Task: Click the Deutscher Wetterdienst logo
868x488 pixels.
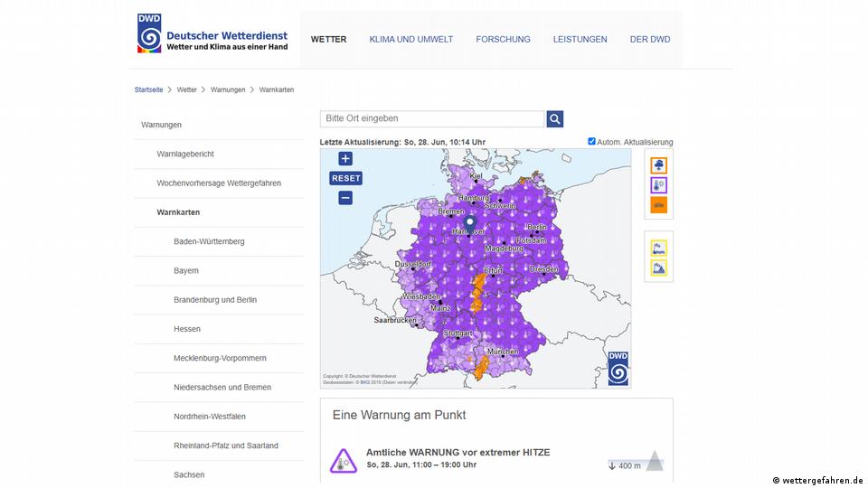Action: pyautogui.click(x=212, y=33)
